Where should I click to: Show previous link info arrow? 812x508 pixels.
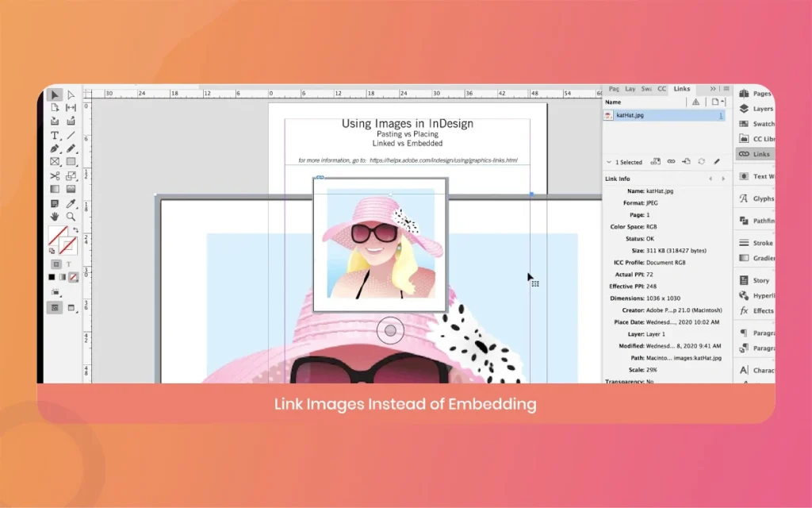710,179
